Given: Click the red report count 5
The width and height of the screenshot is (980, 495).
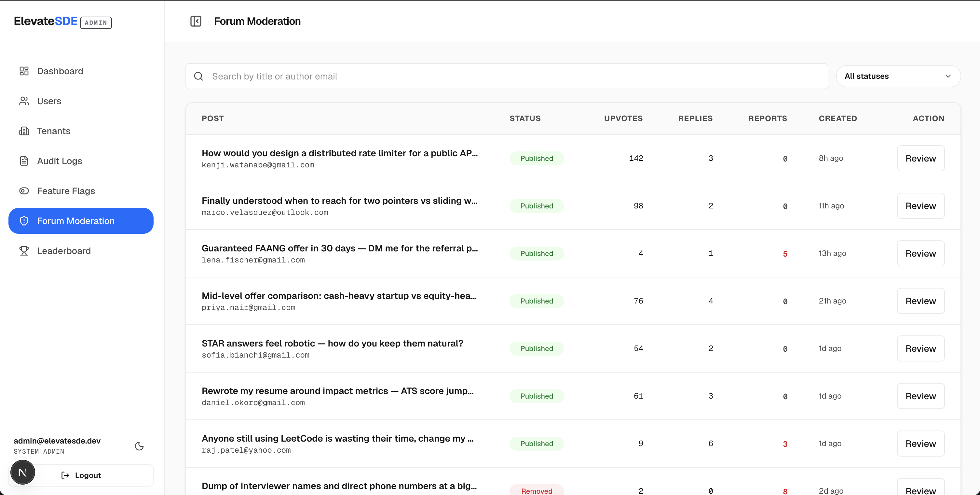Looking at the screenshot, I should pyautogui.click(x=785, y=254).
